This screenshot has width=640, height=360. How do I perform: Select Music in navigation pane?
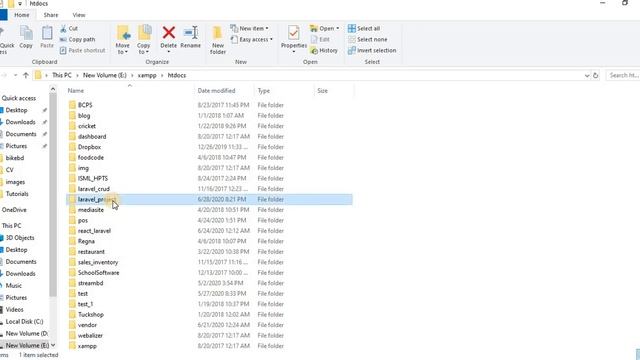point(13,286)
